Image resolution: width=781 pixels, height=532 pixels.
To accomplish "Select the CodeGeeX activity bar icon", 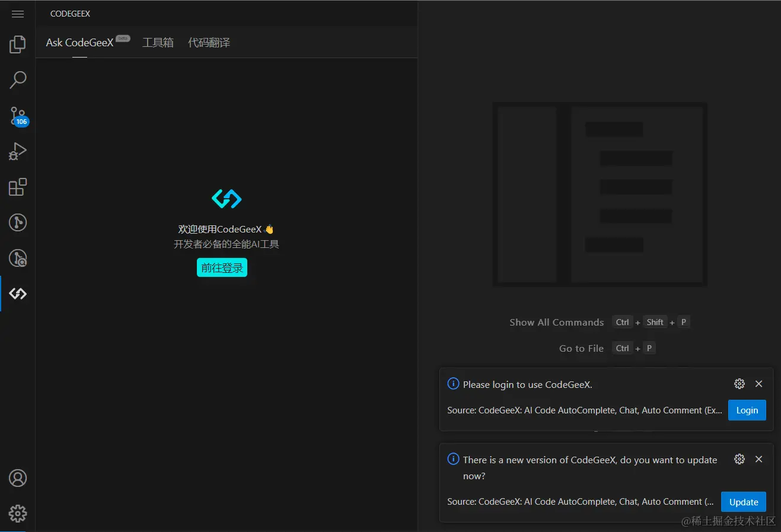I will 18,294.
